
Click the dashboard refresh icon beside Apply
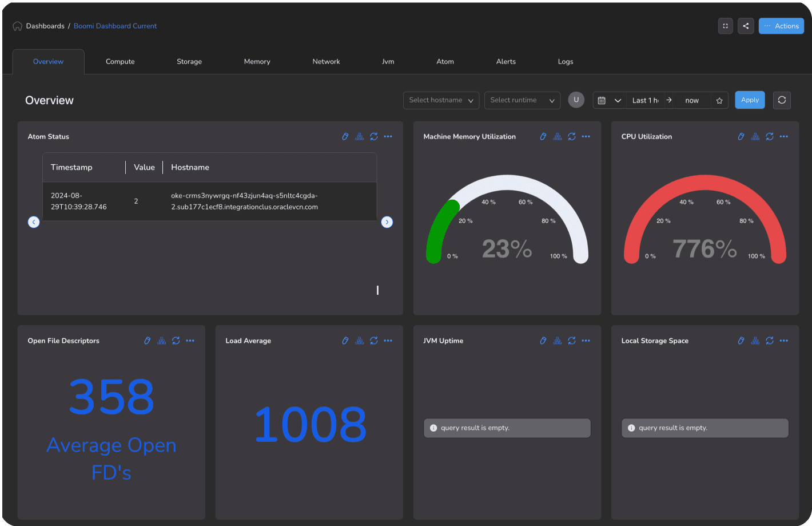coord(782,100)
